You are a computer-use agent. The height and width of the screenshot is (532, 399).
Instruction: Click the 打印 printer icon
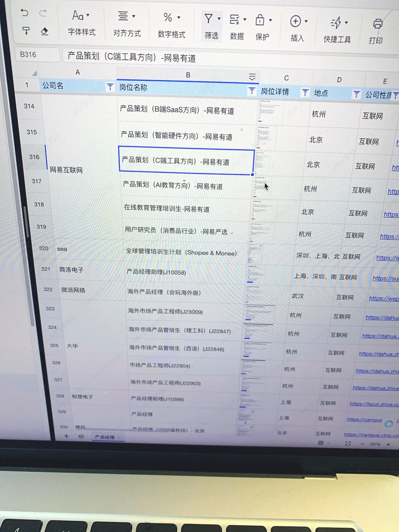[x=378, y=24]
